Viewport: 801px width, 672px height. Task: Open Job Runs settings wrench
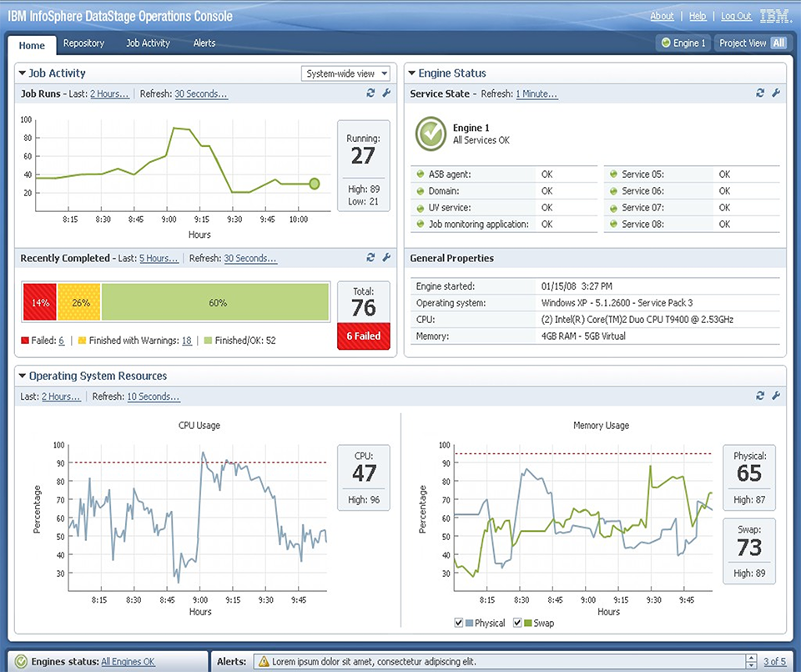386,93
